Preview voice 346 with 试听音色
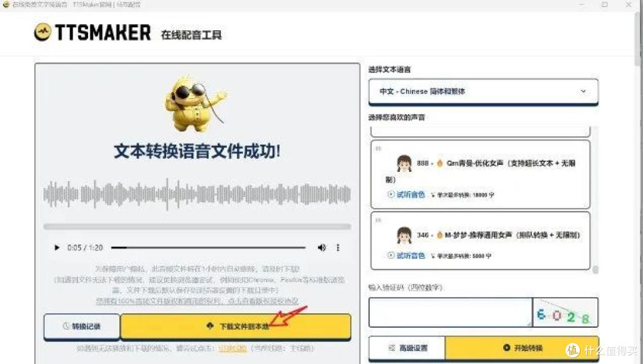 [406, 256]
